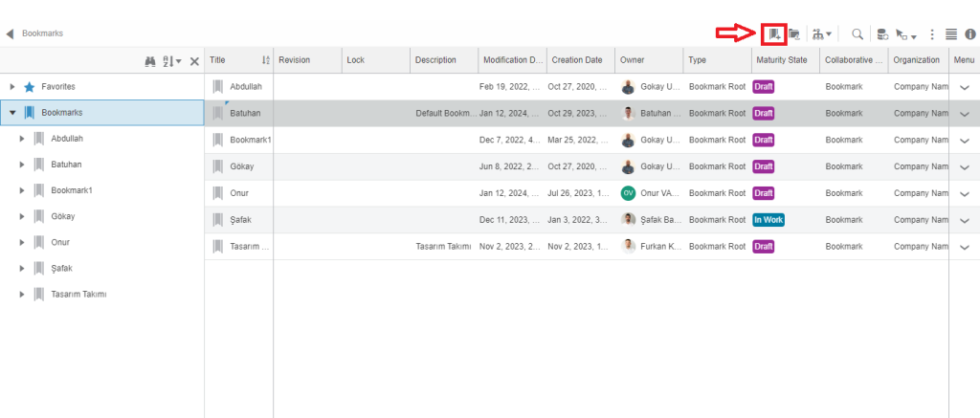This screenshot has width=980, height=418.
Task: Open the hierarchy structure dropdown in toolbar
Action: point(821,33)
